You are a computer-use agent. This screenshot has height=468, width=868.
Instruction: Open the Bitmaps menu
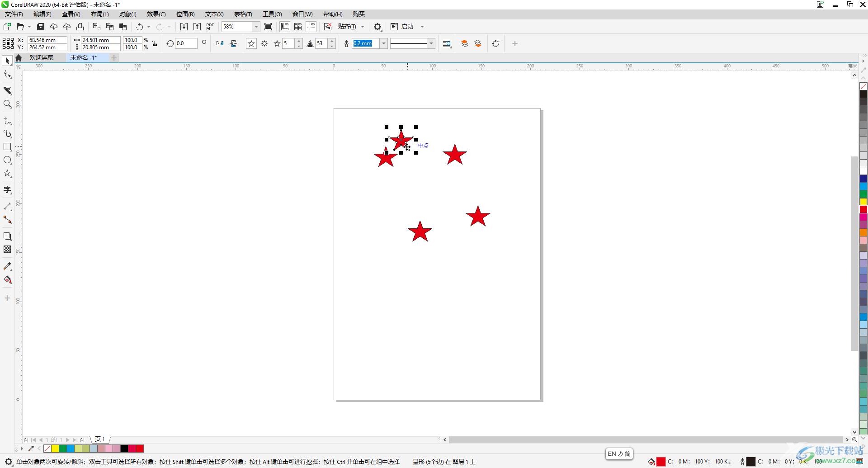pyautogui.click(x=185, y=14)
